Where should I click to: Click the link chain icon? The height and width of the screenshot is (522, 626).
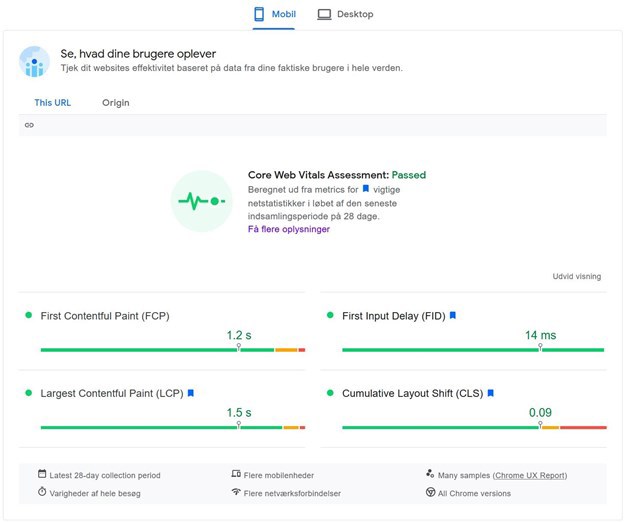(29, 125)
